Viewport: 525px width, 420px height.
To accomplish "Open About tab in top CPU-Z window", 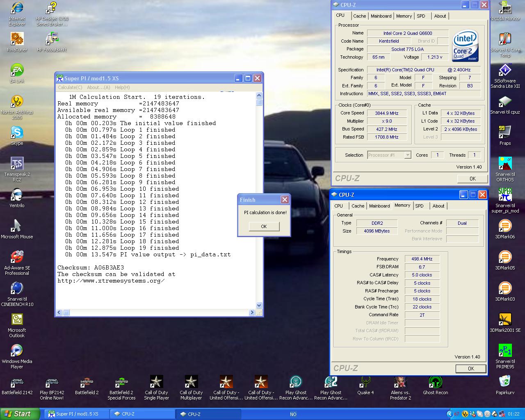I will [440, 16].
